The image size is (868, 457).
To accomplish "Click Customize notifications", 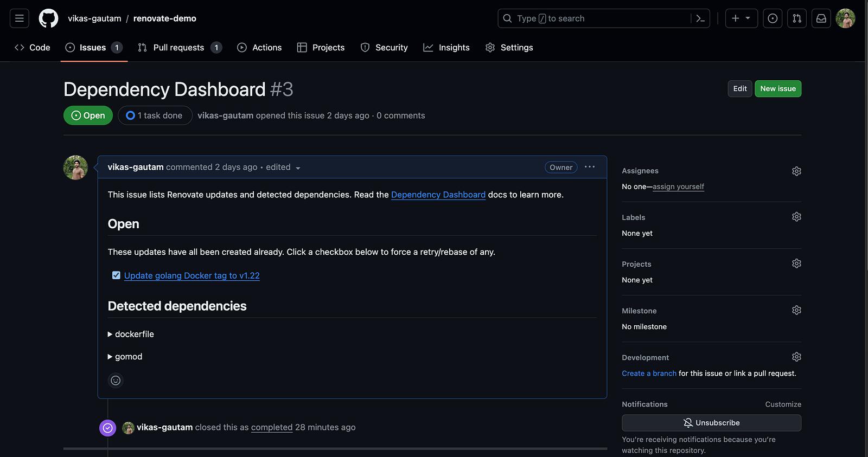I will 783,404.
